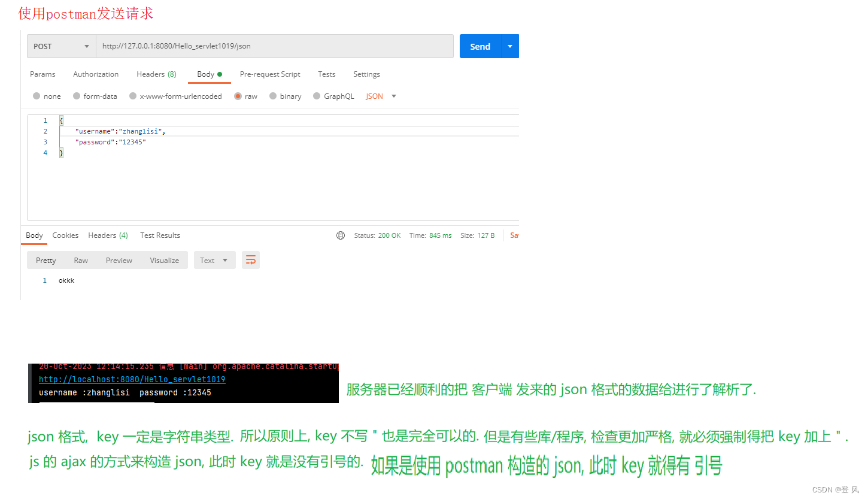The image size is (868, 499).
Task: Click the 200 OK status value
Action: click(389, 235)
